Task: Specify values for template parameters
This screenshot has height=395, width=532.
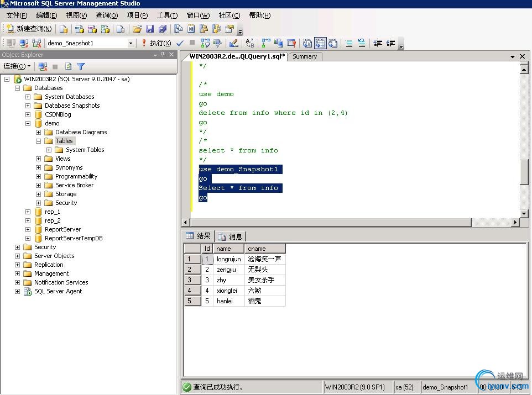Action: click(x=250, y=43)
